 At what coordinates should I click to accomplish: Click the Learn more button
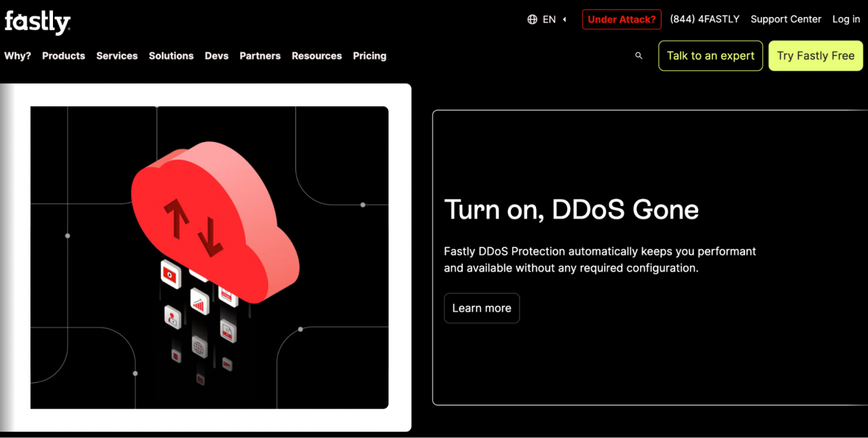482,308
